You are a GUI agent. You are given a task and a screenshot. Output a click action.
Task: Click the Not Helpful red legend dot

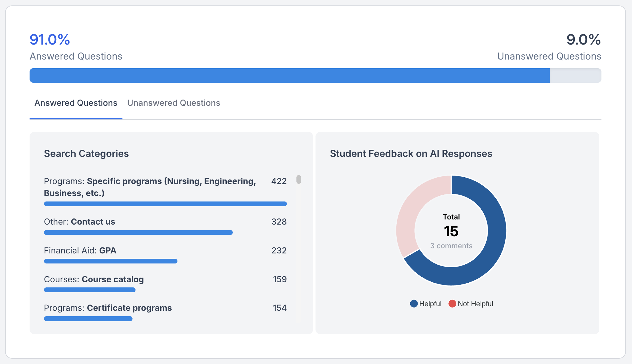click(452, 303)
